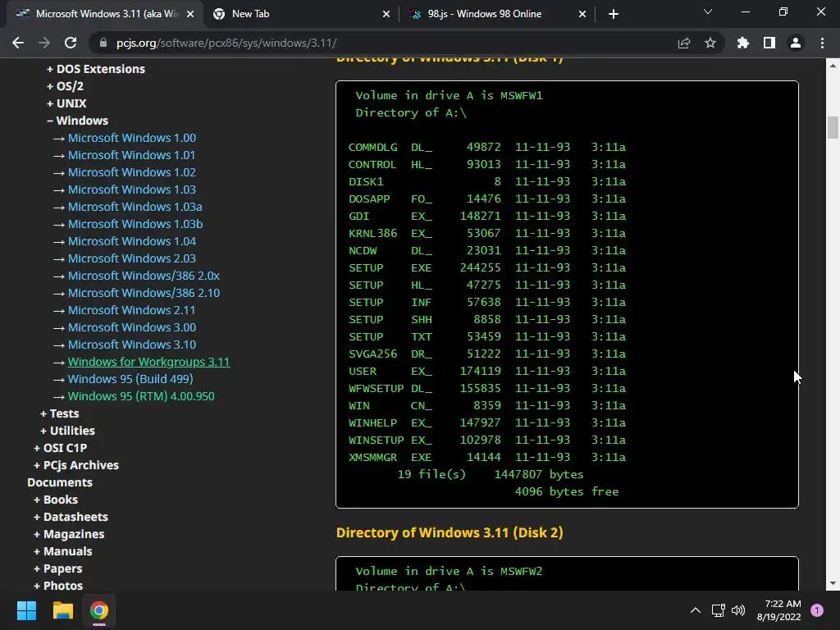Expand the PCjs Archives section
Screen dimensions: 840x630
[76, 465]
